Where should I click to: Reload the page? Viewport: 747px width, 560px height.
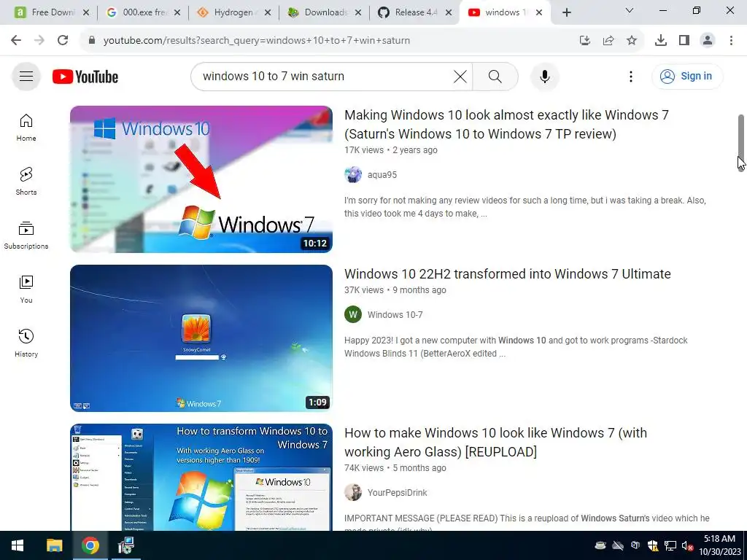(63, 41)
